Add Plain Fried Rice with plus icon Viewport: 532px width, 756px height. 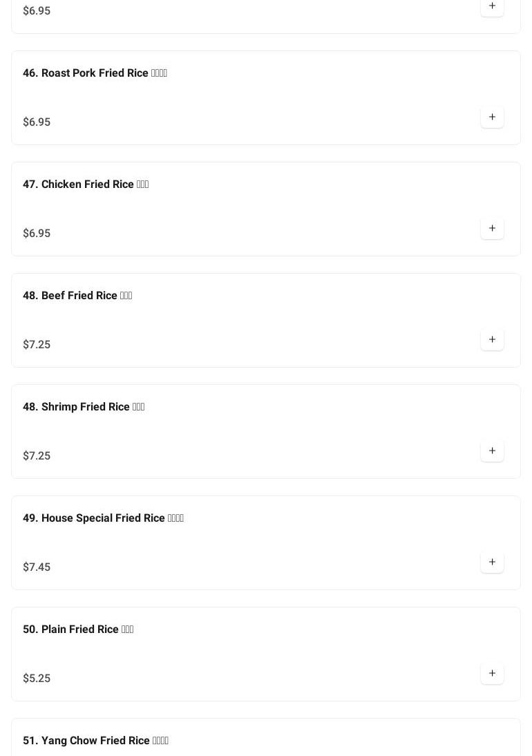tap(492, 674)
